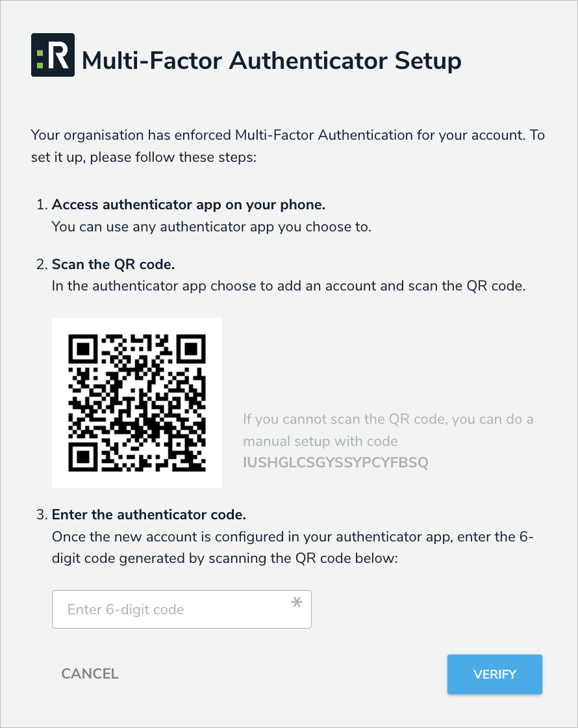Click the 'Access authenticator app on your phone' step
This screenshot has width=578, height=728.
pyautogui.click(x=188, y=205)
